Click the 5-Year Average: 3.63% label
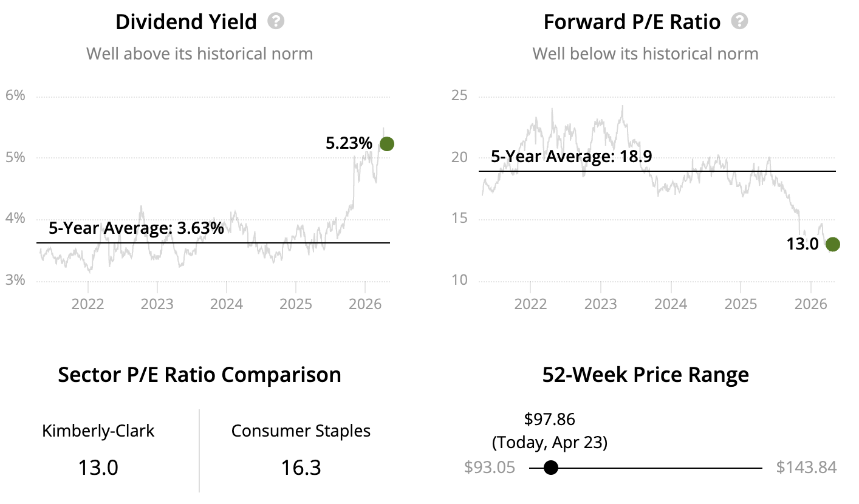Screen dimensions: 859x504 (136, 229)
